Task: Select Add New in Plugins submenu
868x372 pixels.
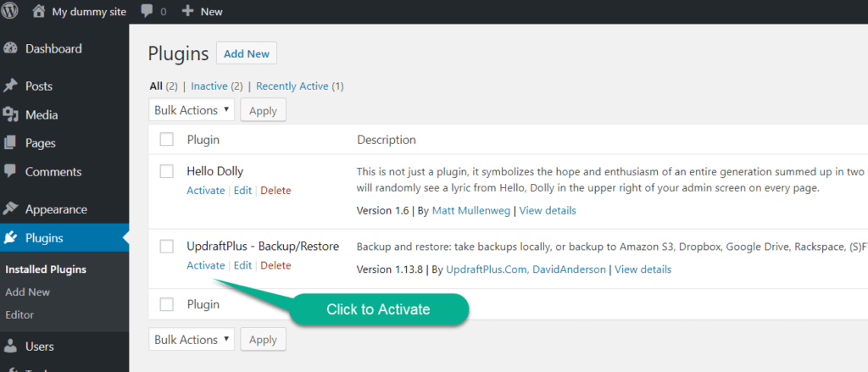Action: pos(28,291)
